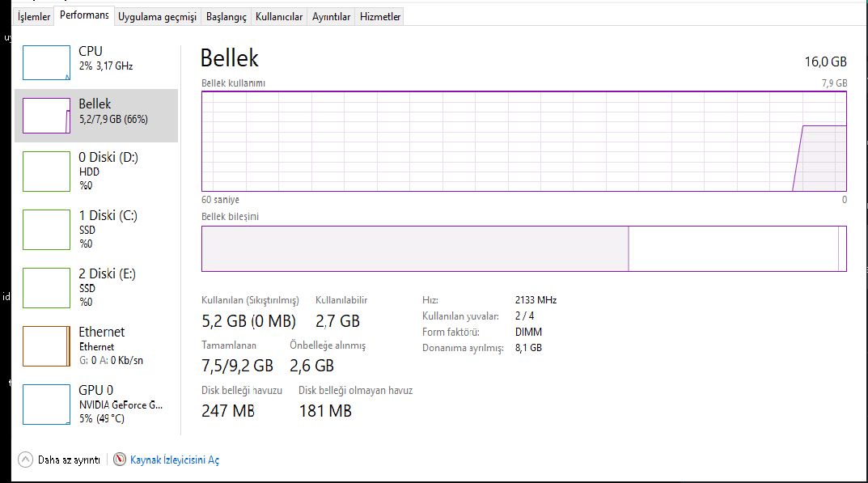Click the Daha az ayrıntı text button
Viewport: 868px width, 483px height.
[x=69, y=460]
